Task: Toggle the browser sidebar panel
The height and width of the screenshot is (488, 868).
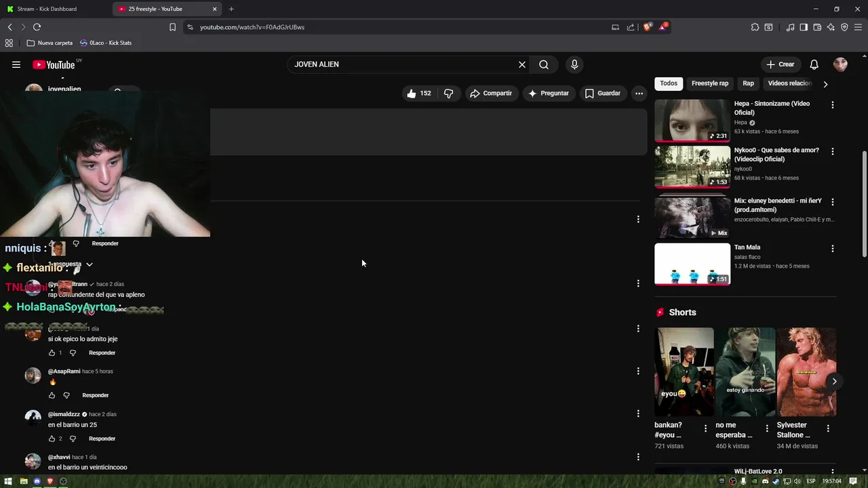Action: [804, 27]
